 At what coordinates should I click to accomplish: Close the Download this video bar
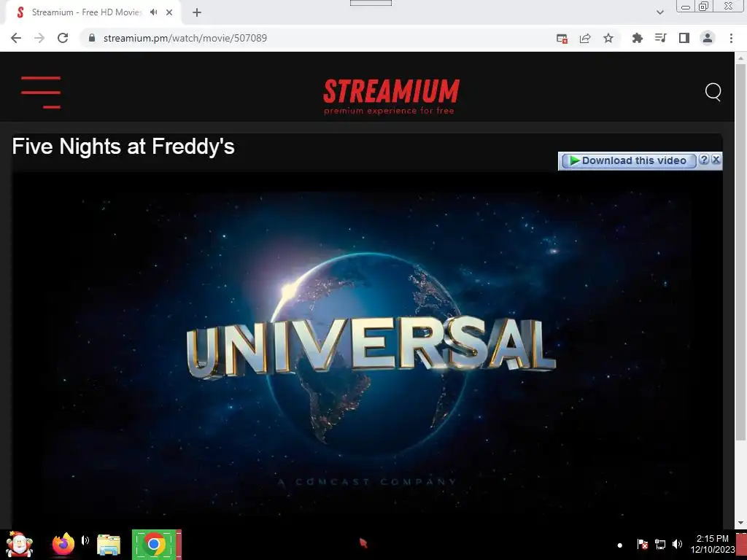[x=716, y=160]
